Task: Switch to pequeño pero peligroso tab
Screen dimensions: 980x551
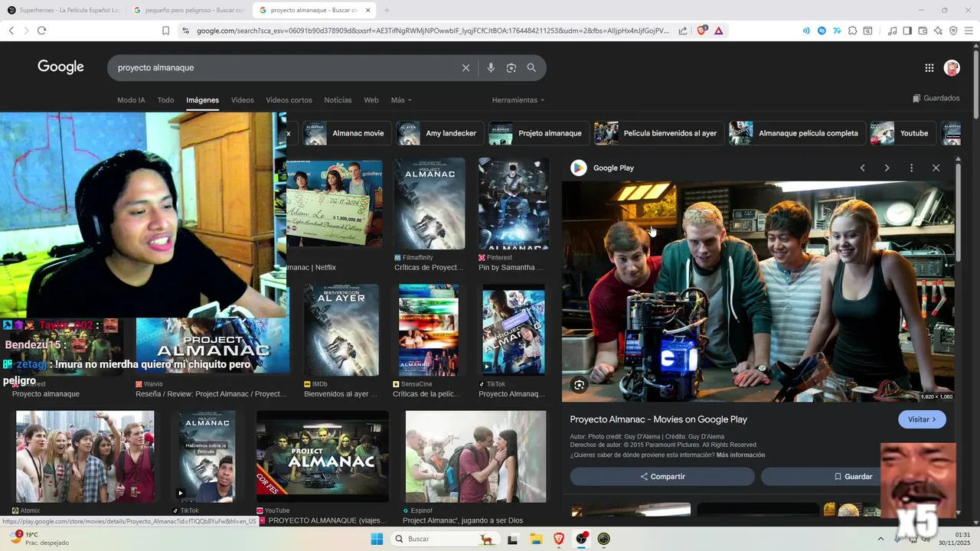Action: 188,10
